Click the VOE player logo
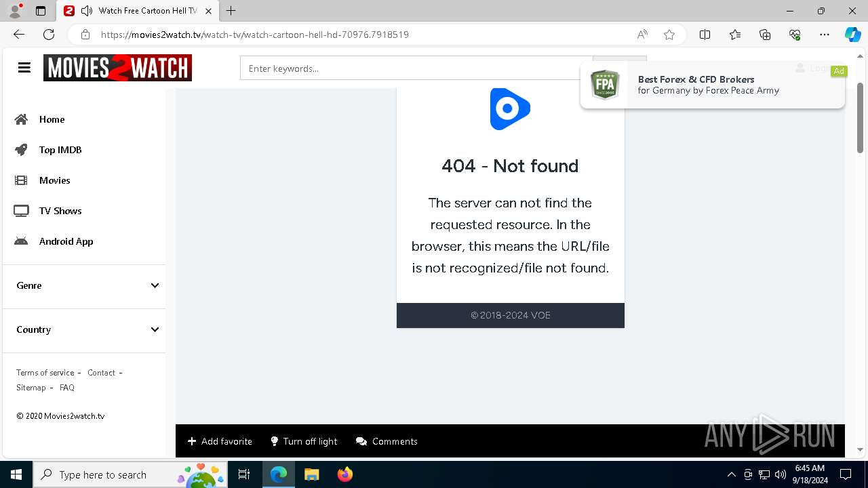This screenshot has height=488, width=868. [510, 108]
